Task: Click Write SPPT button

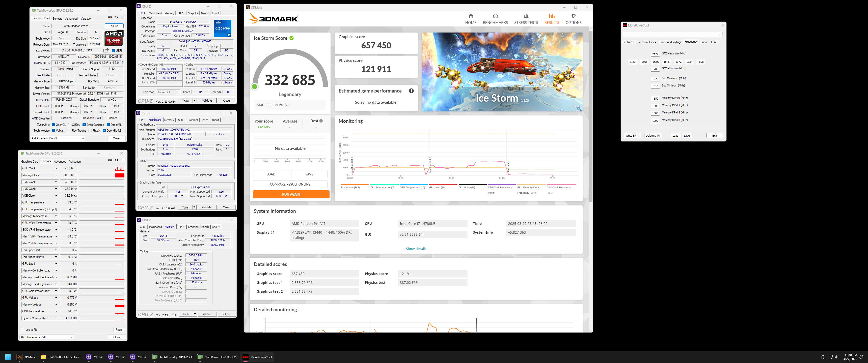Action: pyautogui.click(x=632, y=136)
